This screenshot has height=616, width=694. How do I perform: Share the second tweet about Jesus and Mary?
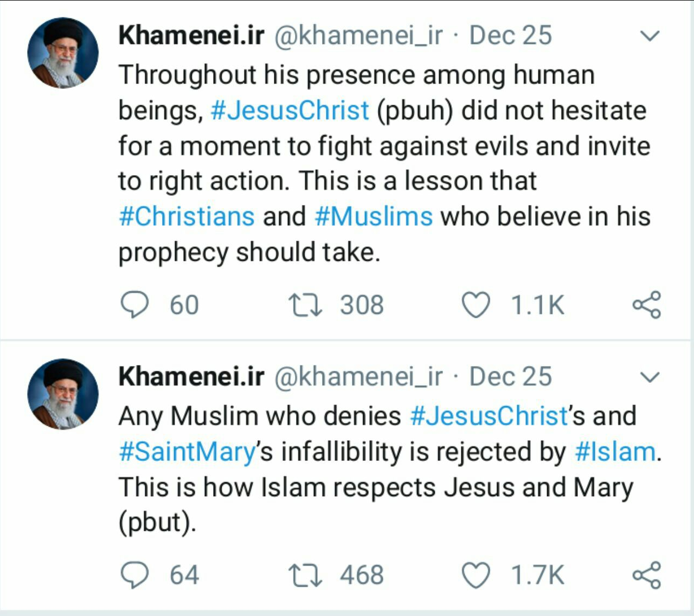[x=647, y=575]
